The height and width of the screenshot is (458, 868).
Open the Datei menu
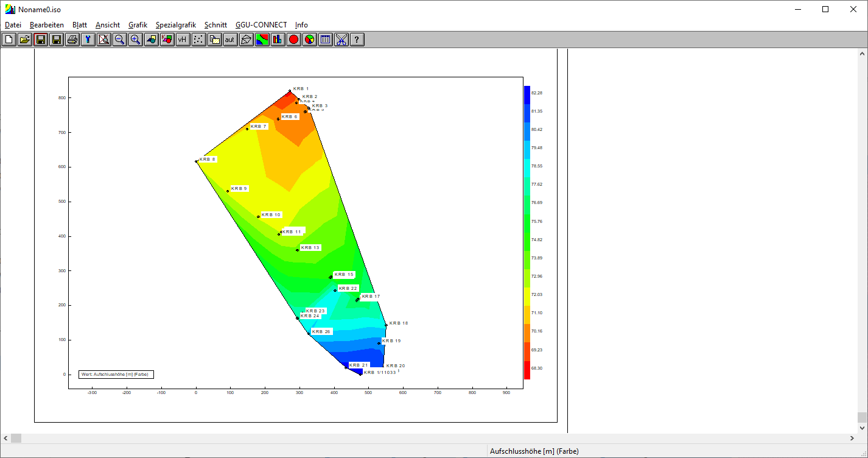click(13, 25)
